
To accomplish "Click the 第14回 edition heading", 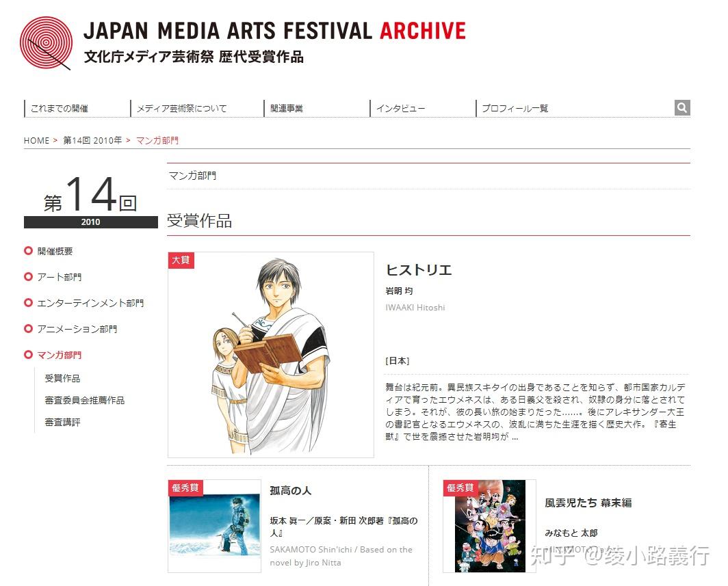I will (x=90, y=194).
